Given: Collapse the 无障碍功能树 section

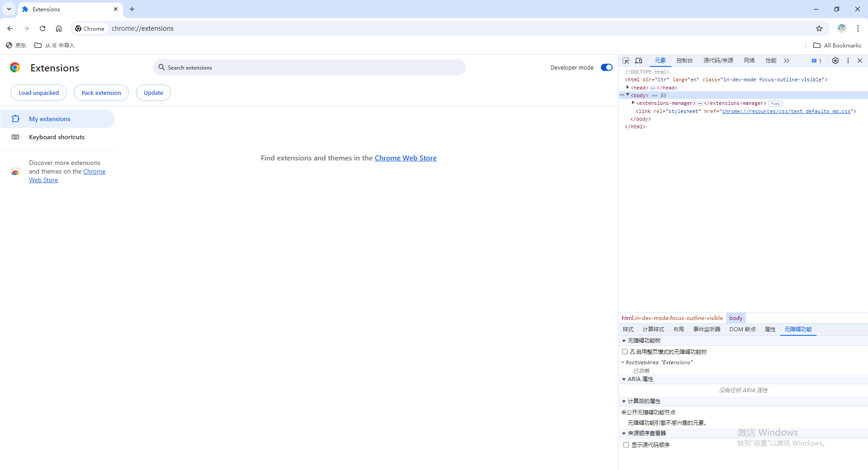Looking at the screenshot, I should tap(624, 341).
